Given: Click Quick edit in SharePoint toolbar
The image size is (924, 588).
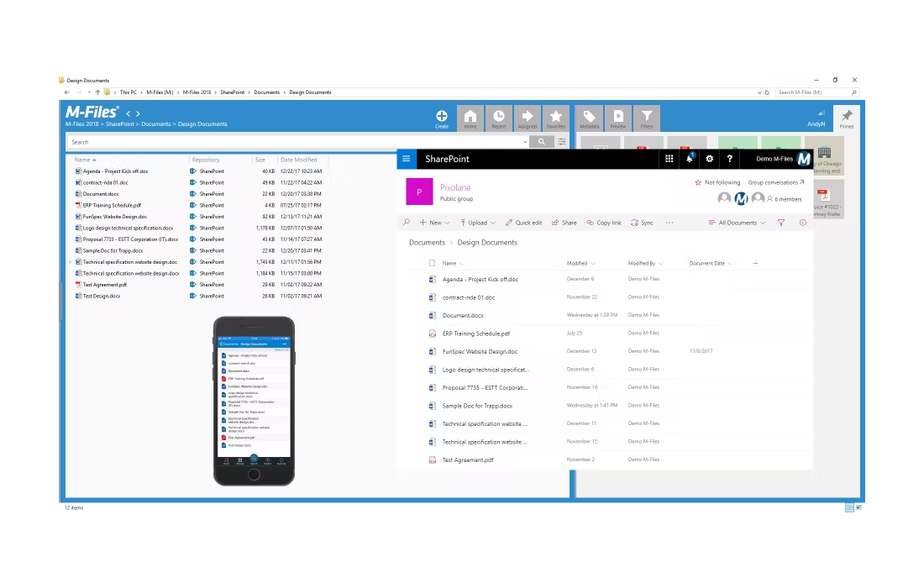Looking at the screenshot, I should tap(523, 223).
